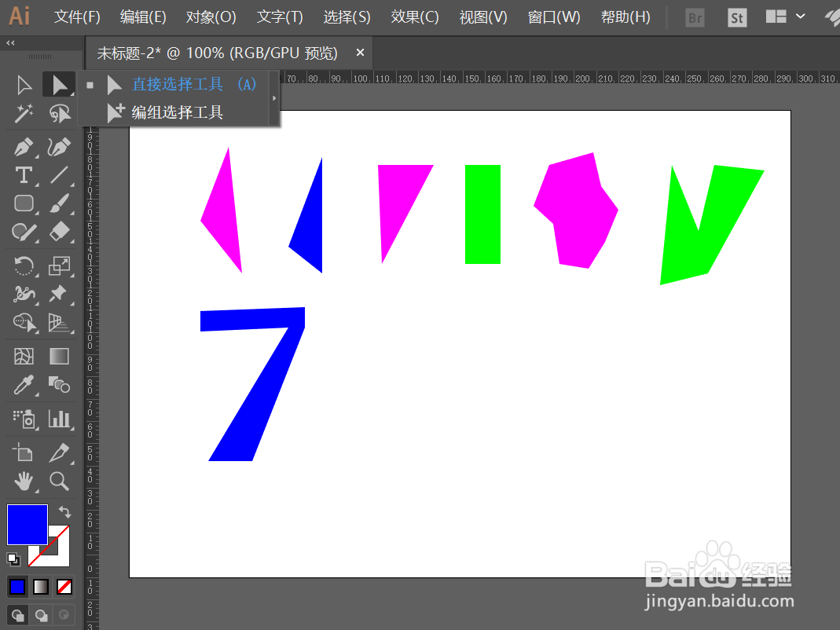Enable Draw Inside mode

tap(64, 615)
